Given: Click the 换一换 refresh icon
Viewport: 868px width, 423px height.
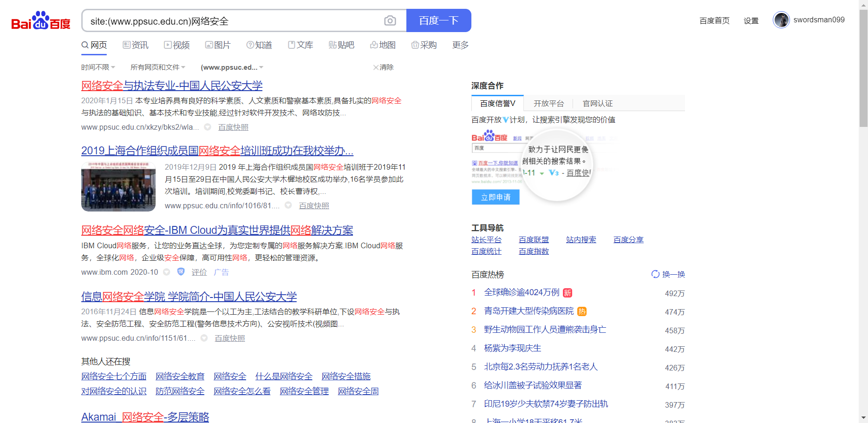Looking at the screenshot, I should [x=655, y=274].
